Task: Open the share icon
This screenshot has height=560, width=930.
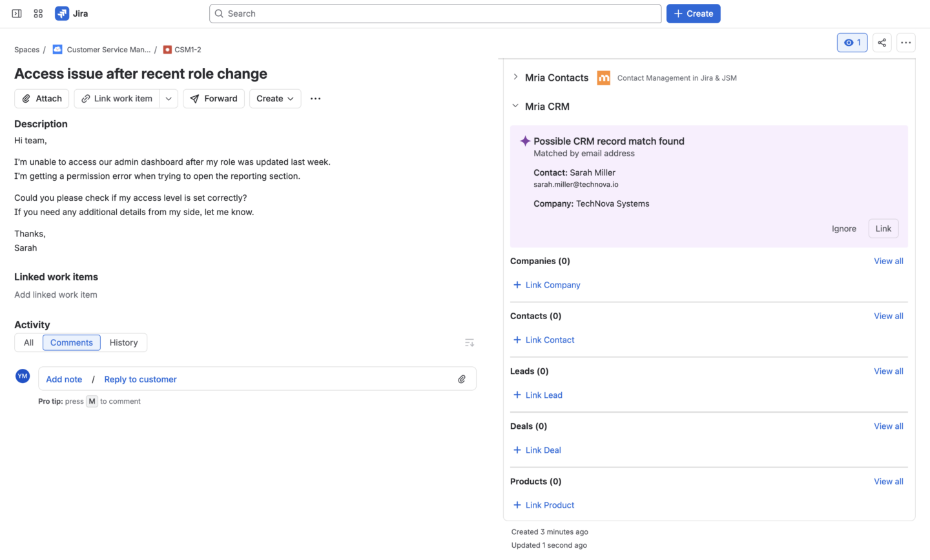Action: pos(882,43)
